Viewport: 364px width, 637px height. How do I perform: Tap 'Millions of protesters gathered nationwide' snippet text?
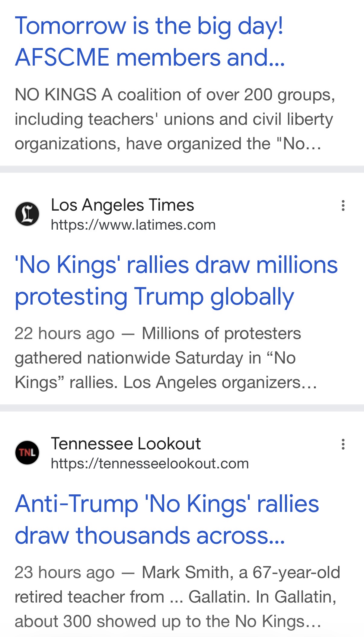pyautogui.click(x=221, y=334)
